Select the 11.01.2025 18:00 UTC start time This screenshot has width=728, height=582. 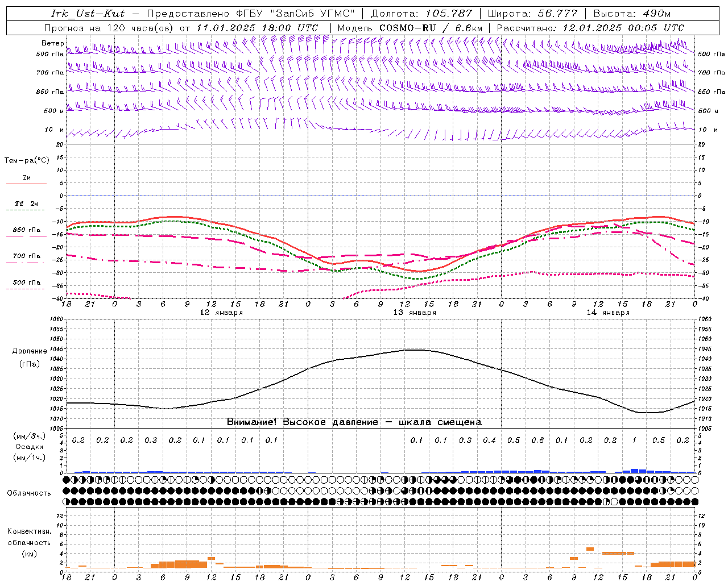tap(257, 28)
